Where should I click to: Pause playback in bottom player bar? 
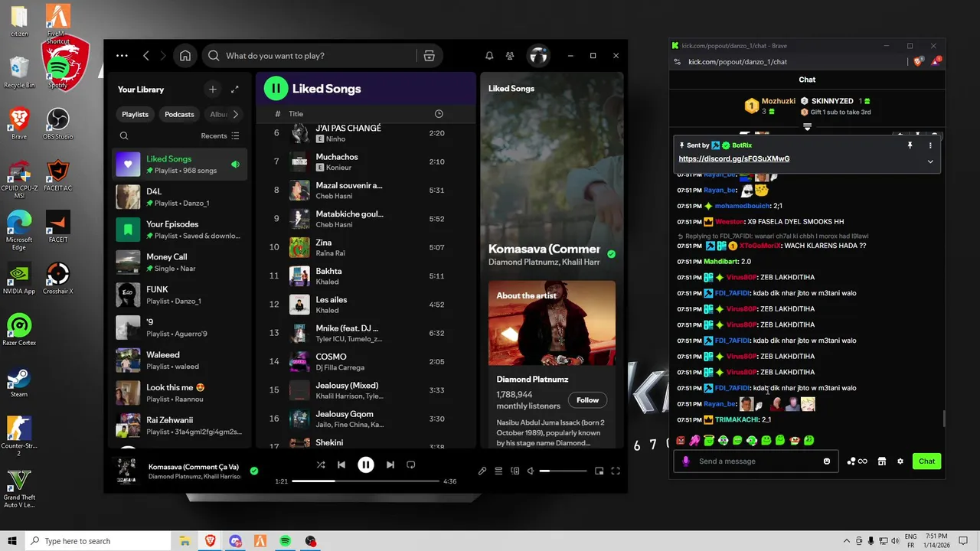[x=366, y=465]
